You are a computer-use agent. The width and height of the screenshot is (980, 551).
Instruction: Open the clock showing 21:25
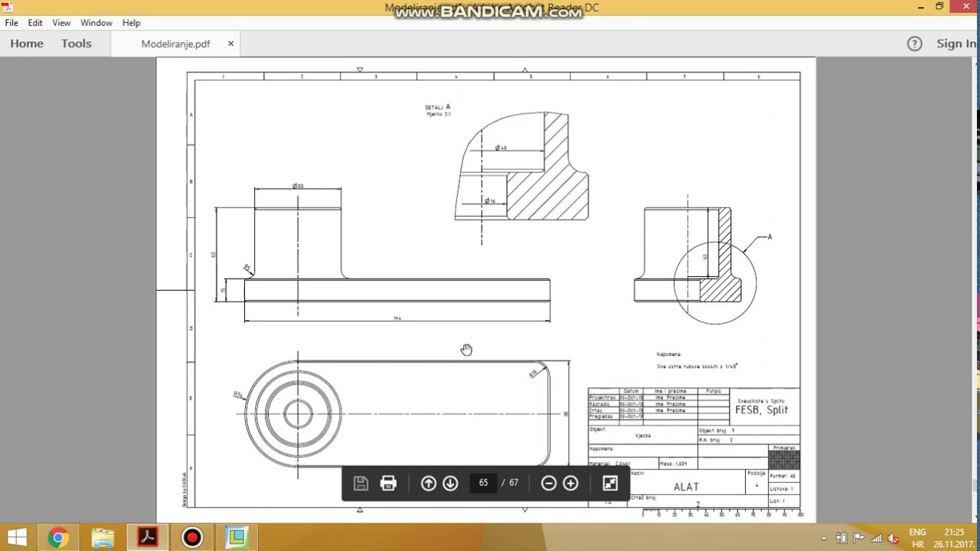954,538
